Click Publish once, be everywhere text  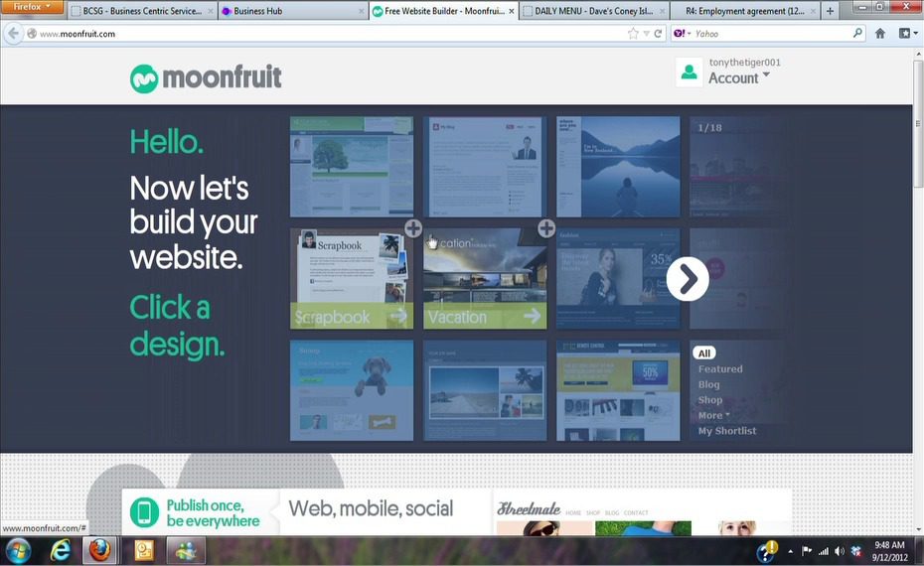213,513
